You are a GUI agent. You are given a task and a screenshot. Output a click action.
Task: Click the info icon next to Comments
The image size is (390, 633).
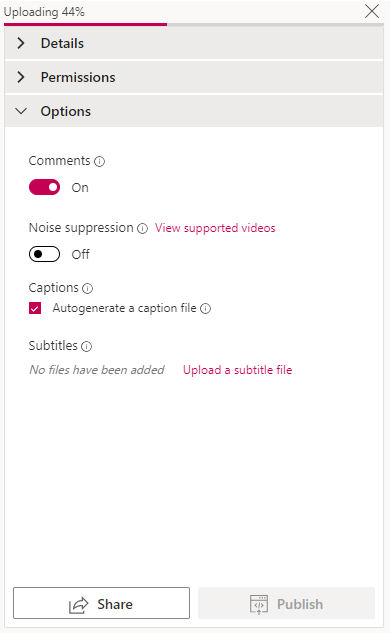click(99, 161)
